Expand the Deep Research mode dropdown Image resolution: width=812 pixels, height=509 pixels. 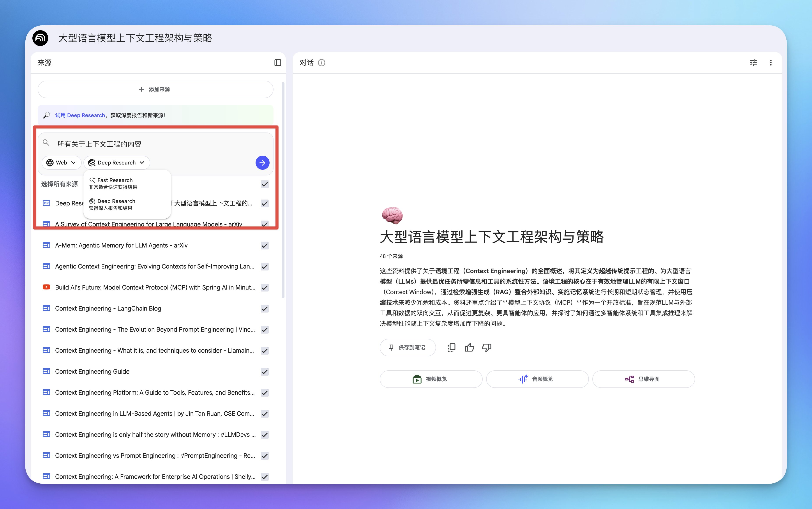tap(117, 163)
